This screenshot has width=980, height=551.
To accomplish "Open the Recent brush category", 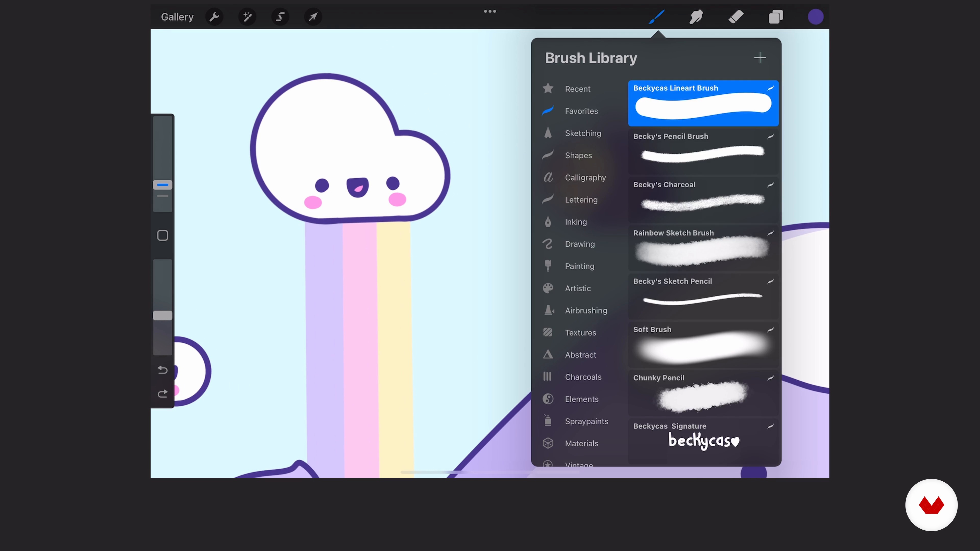I will click(x=578, y=89).
